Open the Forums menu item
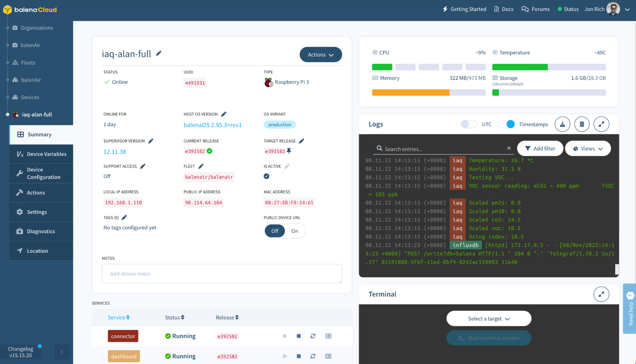Image resolution: width=636 pixels, height=364 pixels. 536,9
